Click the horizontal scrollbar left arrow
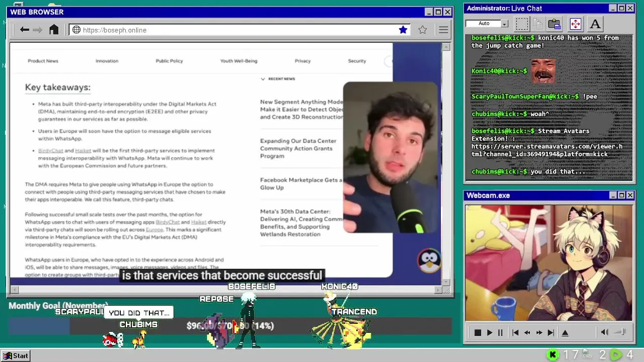Image resolution: width=644 pixels, height=362 pixels. coord(14,290)
